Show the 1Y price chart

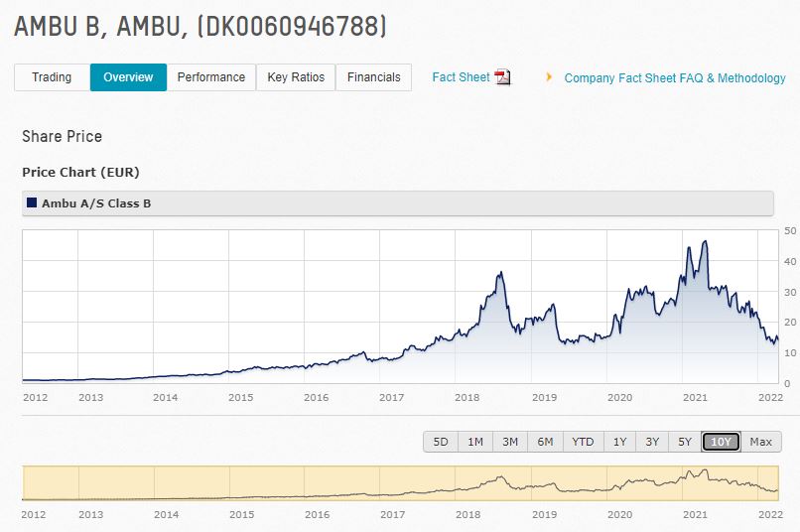[x=619, y=442]
